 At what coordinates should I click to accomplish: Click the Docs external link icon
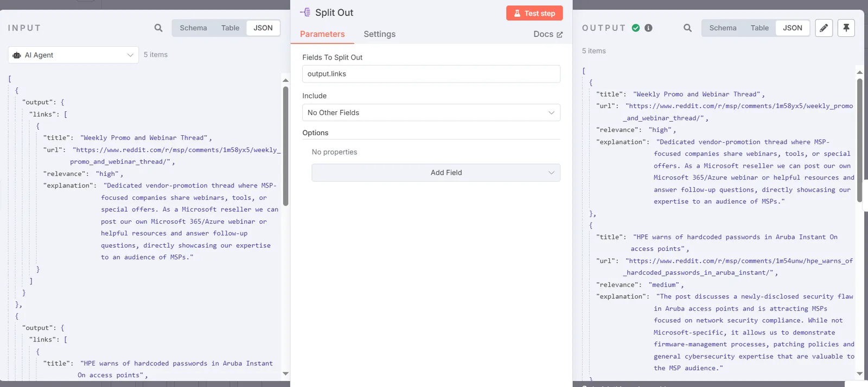560,34
